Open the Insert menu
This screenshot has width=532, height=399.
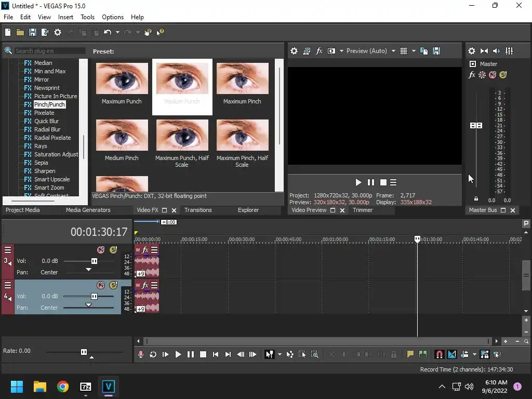click(x=65, y=17)
